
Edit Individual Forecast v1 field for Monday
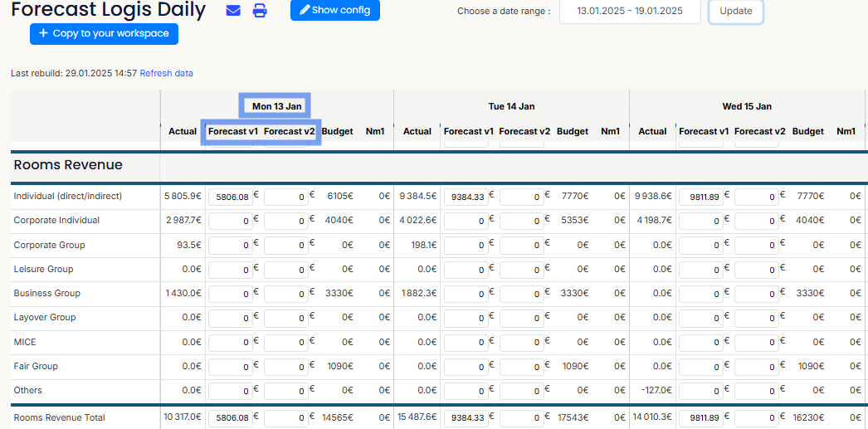pyautogui.click(x=230, y=197)
